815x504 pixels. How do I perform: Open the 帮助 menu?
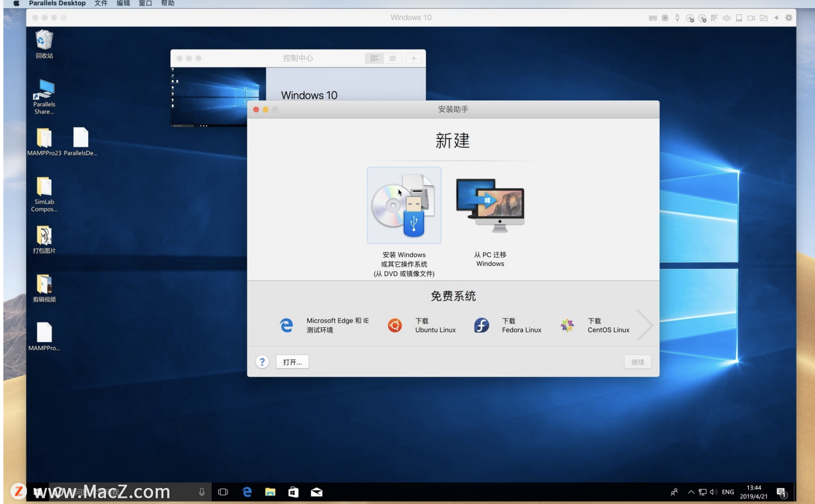pos(168,3)
